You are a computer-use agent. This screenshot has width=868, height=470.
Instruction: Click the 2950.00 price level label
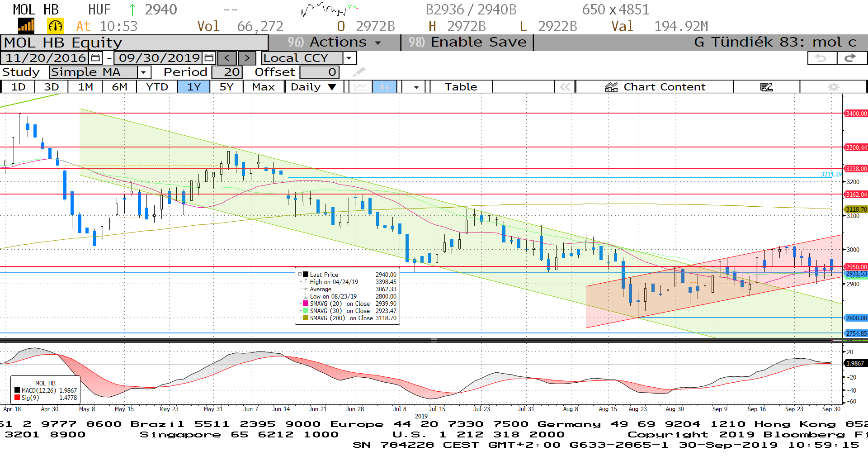(856, 267)
